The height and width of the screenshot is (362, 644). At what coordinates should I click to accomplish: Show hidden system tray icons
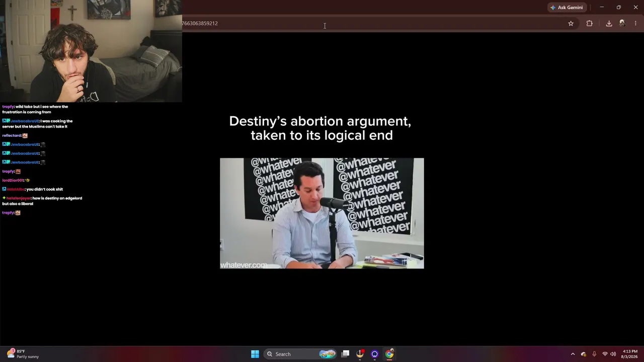(x=573, y=354)
